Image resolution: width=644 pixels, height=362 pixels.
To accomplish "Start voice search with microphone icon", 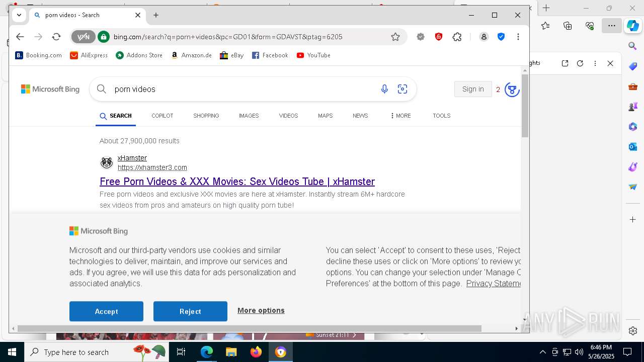I will tap(384, 89).
